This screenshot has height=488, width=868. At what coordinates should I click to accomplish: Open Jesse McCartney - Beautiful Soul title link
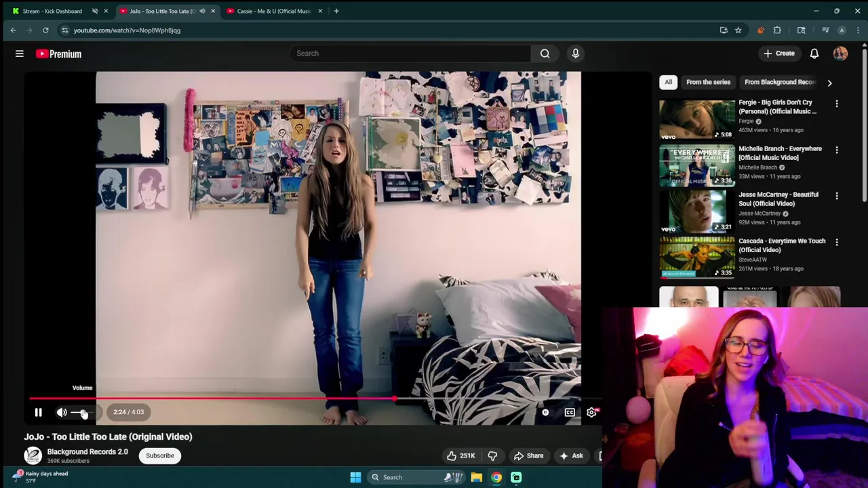pyautogui.click(x=778, y=199)
